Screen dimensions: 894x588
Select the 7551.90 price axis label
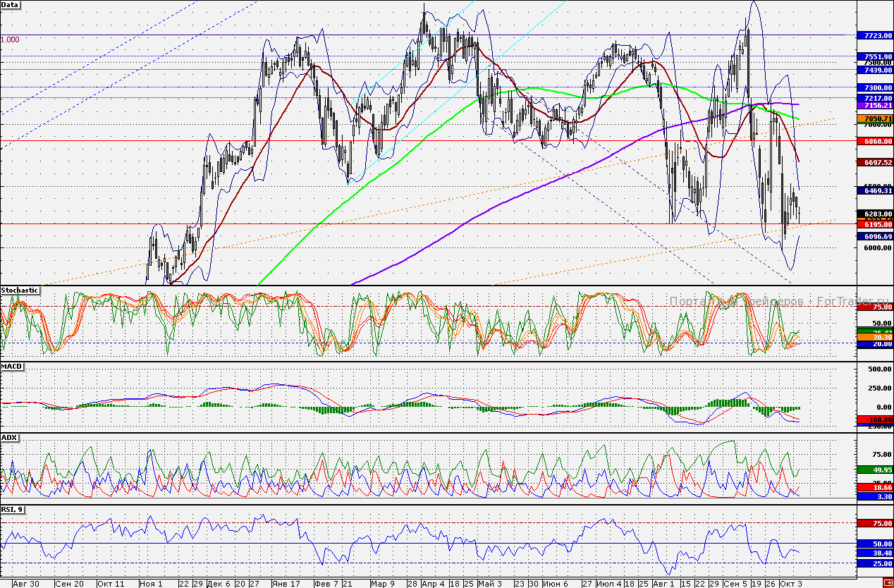pyautogui.click(x=874, y=56)
